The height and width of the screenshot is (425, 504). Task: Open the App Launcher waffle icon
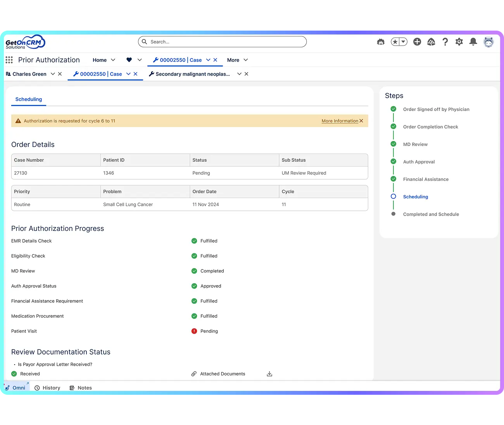9,60
